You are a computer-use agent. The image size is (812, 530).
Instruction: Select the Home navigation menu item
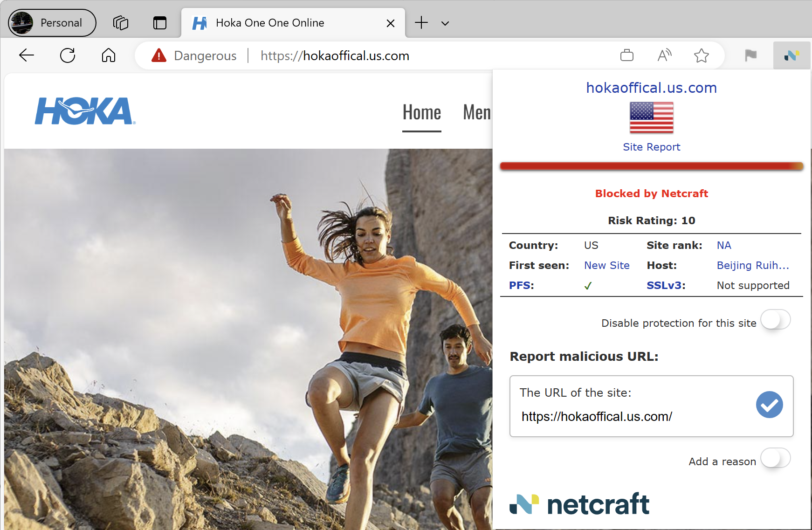[x=421, y=113]
